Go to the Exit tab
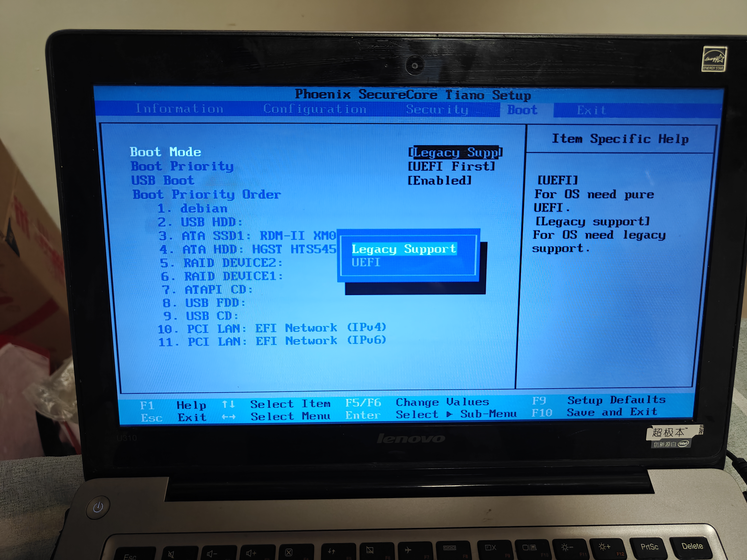Screen dimensions: 747x560 [591, 110]
